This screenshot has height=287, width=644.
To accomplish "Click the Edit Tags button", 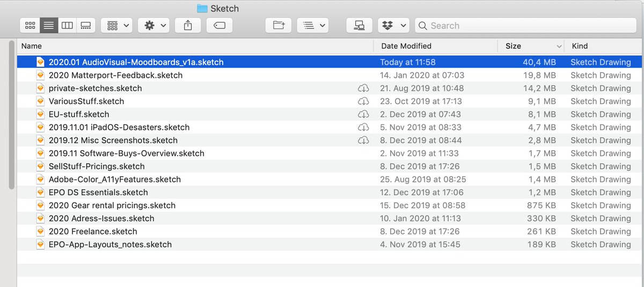I will (x=219, y=25).
